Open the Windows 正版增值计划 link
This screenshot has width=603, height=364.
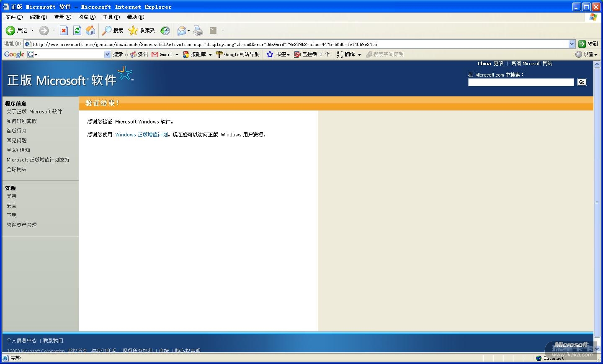[x=142, y=135]
